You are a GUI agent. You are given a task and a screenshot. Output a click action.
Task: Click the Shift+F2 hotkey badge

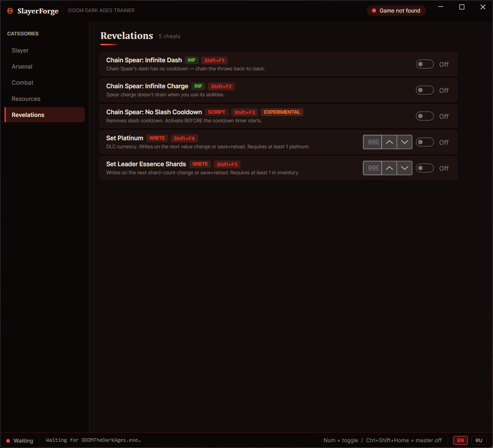point(221,86)
